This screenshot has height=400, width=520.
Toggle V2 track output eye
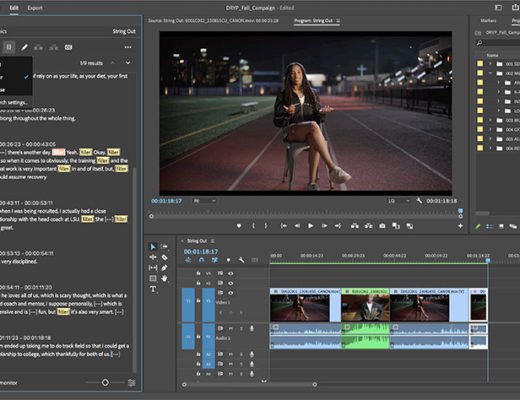point(231,283)
